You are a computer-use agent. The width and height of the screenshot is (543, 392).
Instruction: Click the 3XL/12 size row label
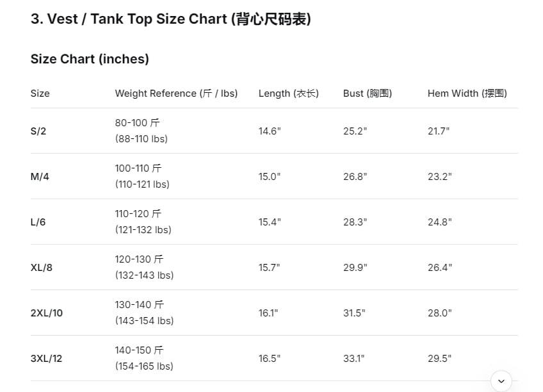(46, 359)
